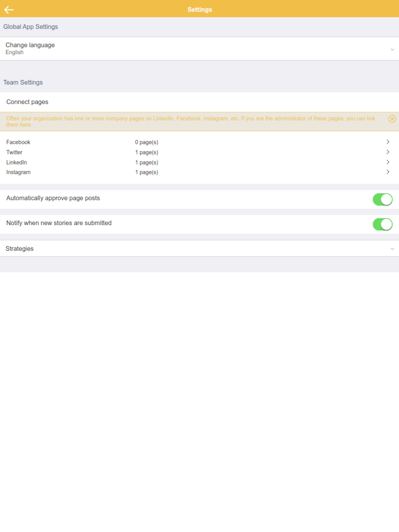
Task: Dismiss the orange info banner
Action: point(392,119)
